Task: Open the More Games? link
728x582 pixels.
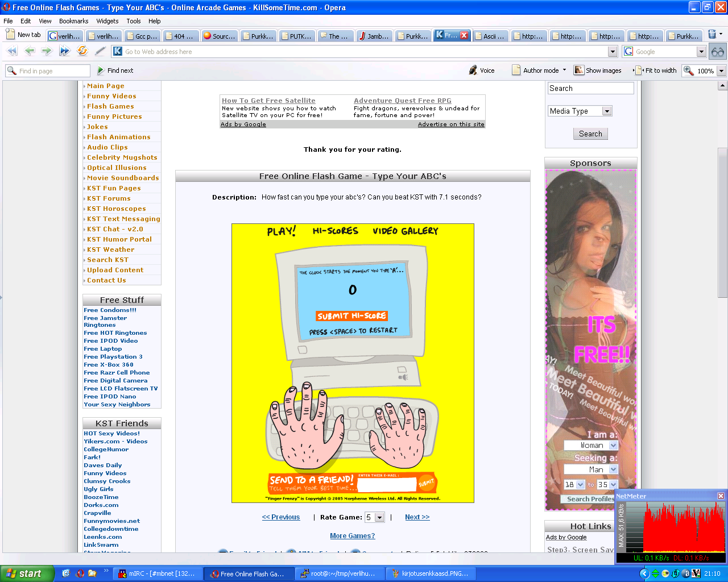Action: [353, 536]
